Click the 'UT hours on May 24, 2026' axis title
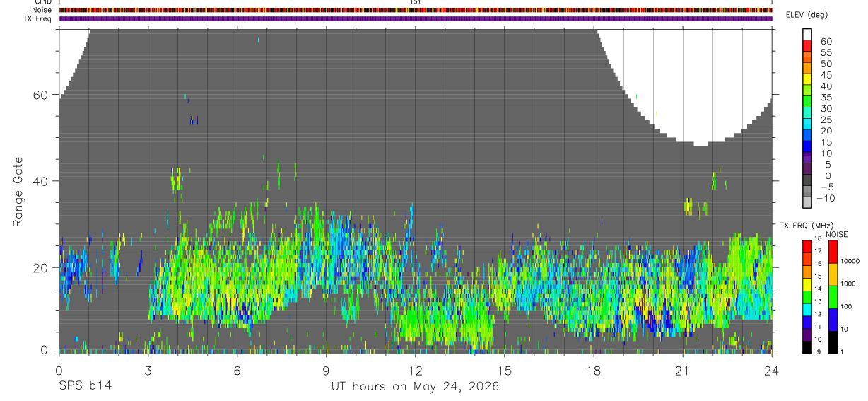 click(415, 387)
